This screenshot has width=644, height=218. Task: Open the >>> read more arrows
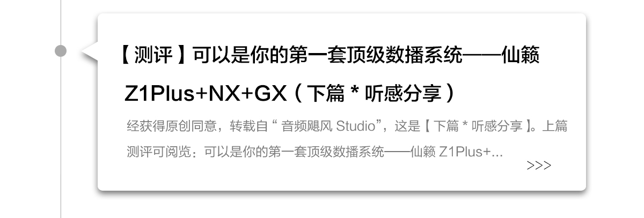539,166
